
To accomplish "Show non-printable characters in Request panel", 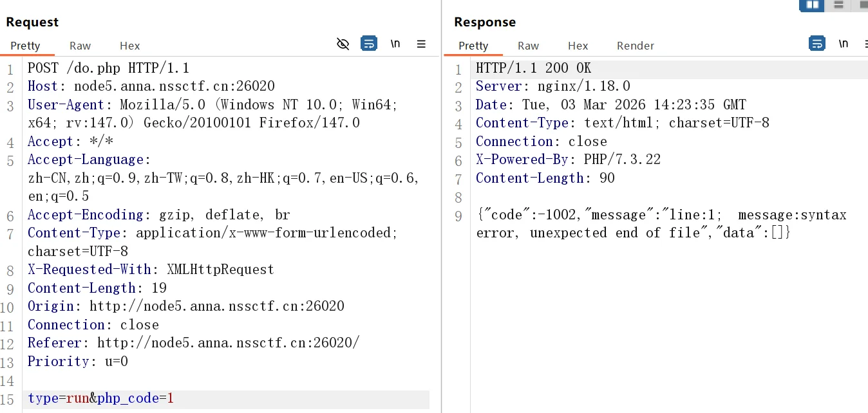I will coord(395,44).
